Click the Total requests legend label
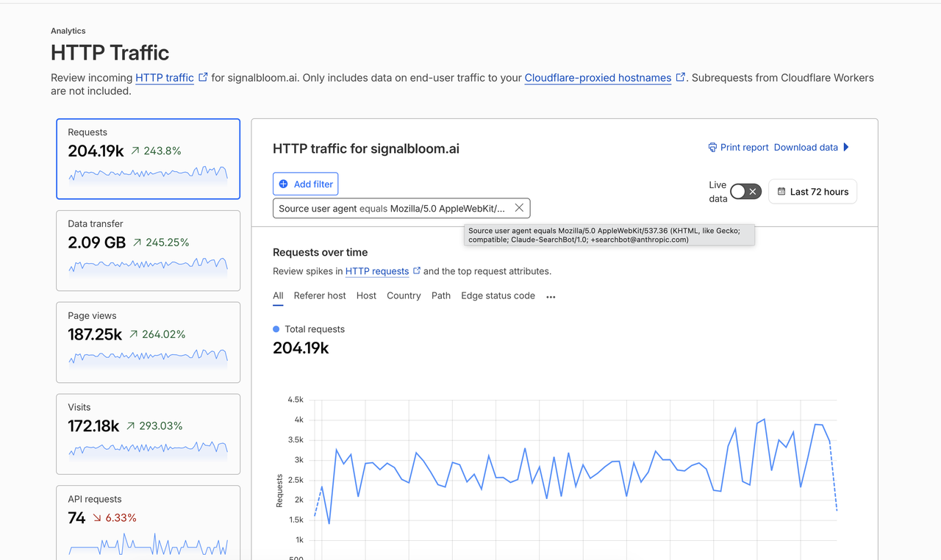Screen dimensions: 941x560 315,329
